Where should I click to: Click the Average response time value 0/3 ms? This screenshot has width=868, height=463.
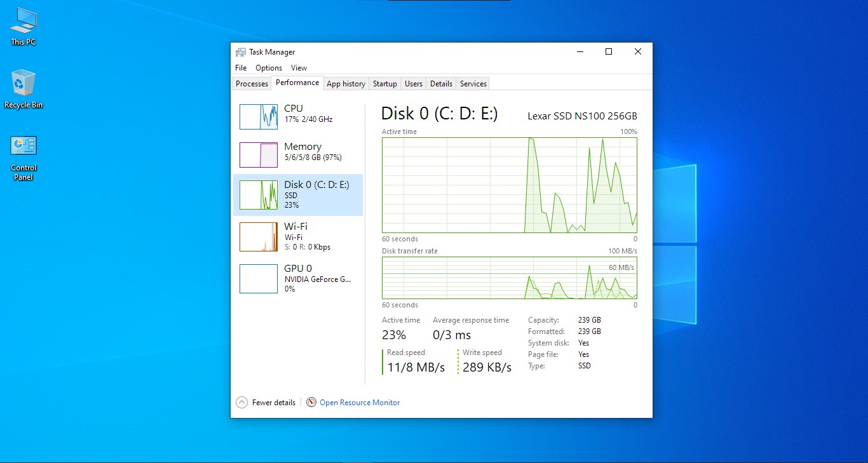click(452, 335)
